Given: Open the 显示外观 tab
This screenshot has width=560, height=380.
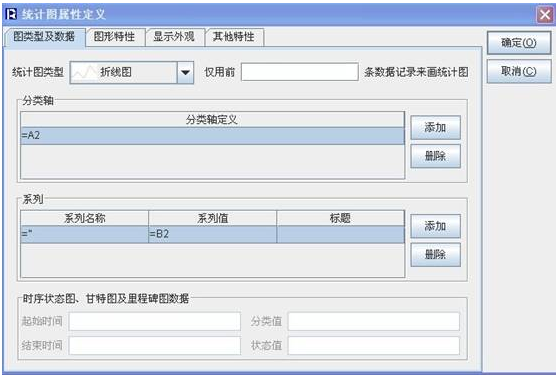Looking at the screenshot, I should (x=174, y=37).
